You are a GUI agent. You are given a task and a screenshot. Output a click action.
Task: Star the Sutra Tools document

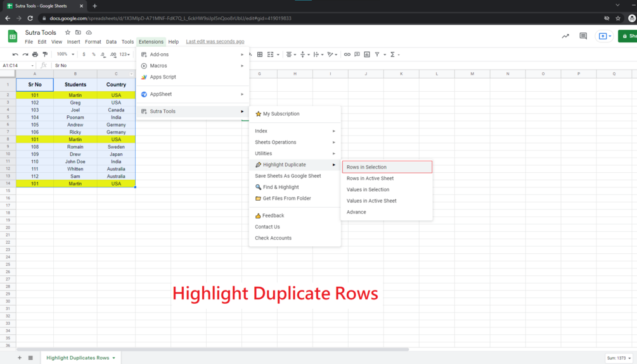click(68, 32)
